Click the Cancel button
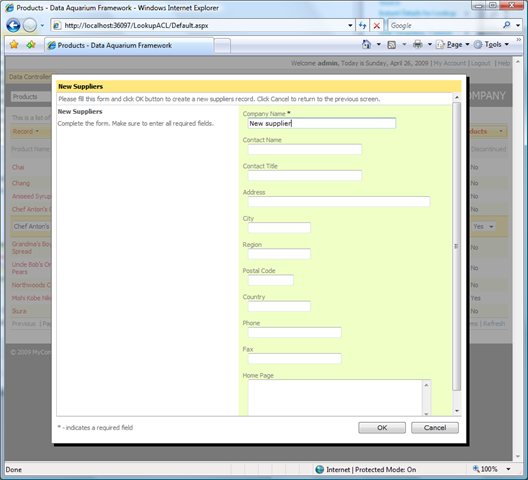Image resolution: width=528 pixels, height=480 pixels. [435, 427]
